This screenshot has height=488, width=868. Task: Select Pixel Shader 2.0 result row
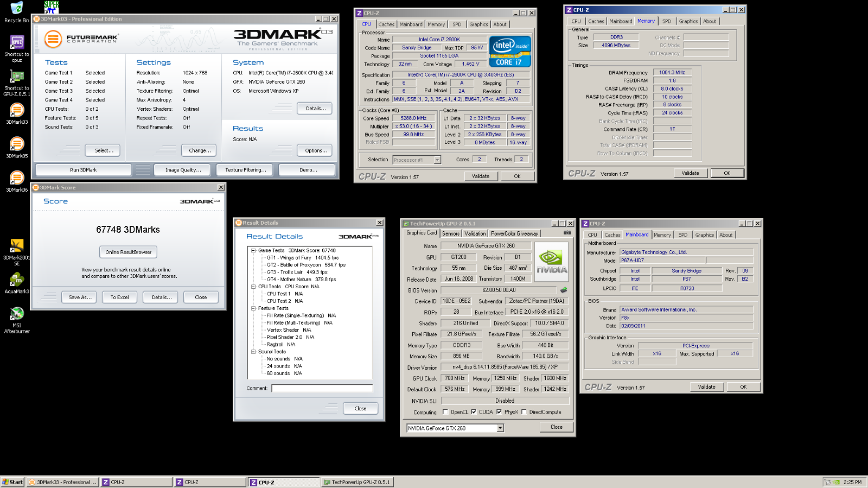tap(290, 337)
